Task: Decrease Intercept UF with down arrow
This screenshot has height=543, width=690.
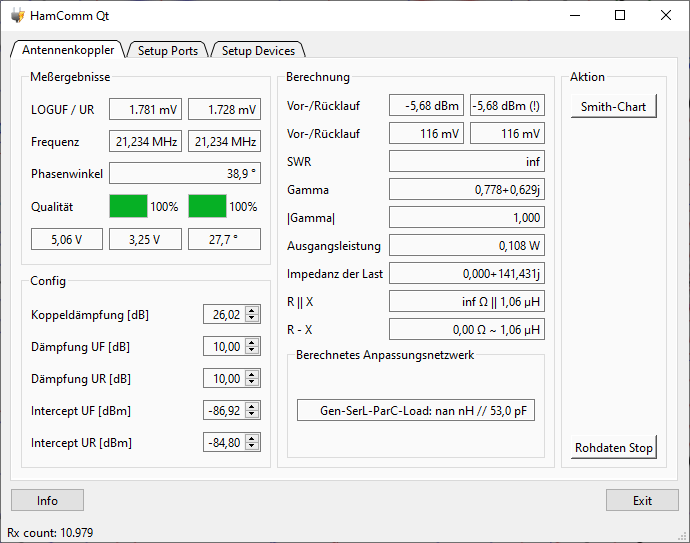Action: click(252, 415)
